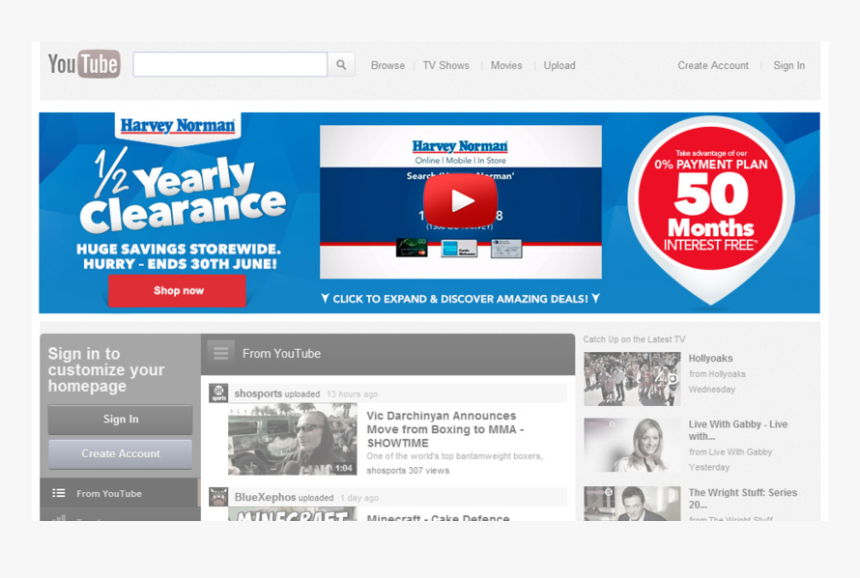
Task: Open 'Vic Darchinyan Announces Move' video title
Action: pyautogui.click(x=445, y=429)
